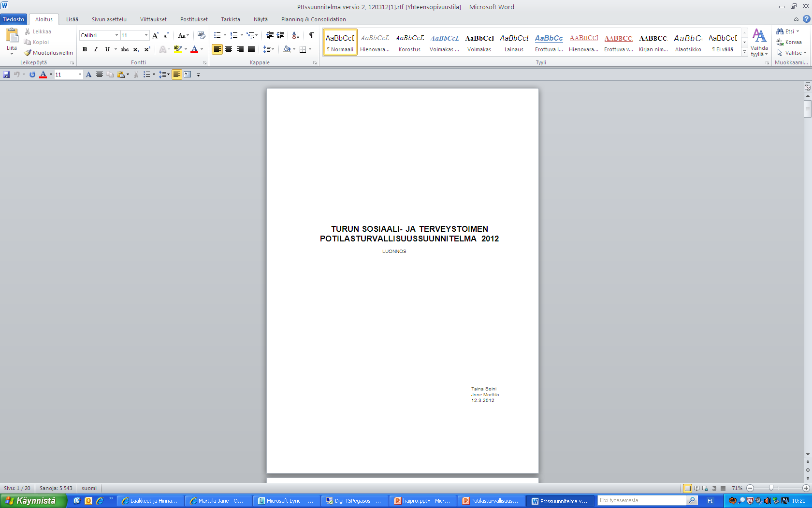Open the Tiedosto file tab
The image size is (812, 508).
[14, 19]
